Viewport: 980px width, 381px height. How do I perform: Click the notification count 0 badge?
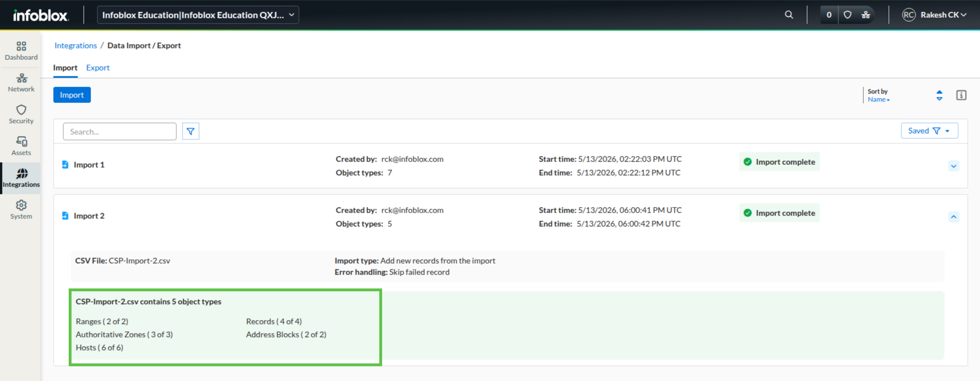(829, 15)
